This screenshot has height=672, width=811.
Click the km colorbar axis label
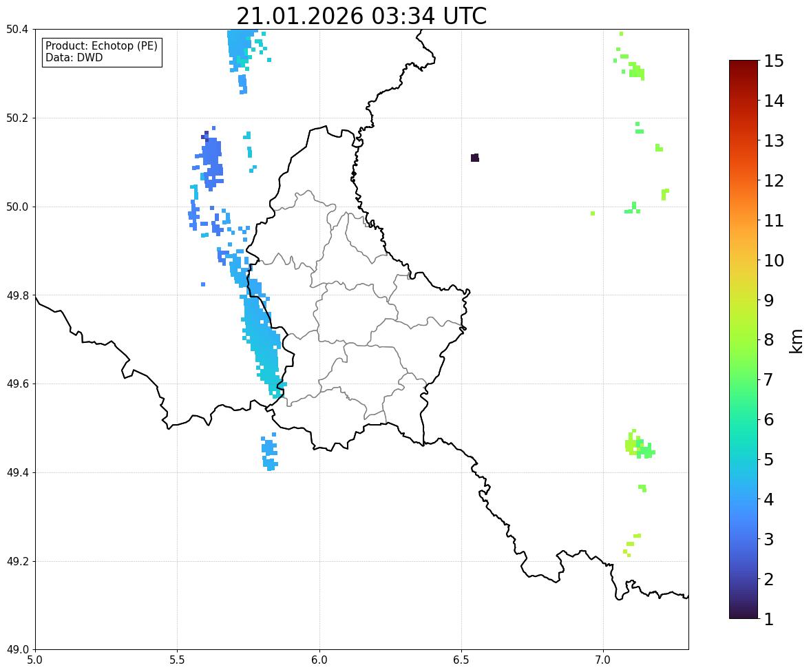click(796, 342)
